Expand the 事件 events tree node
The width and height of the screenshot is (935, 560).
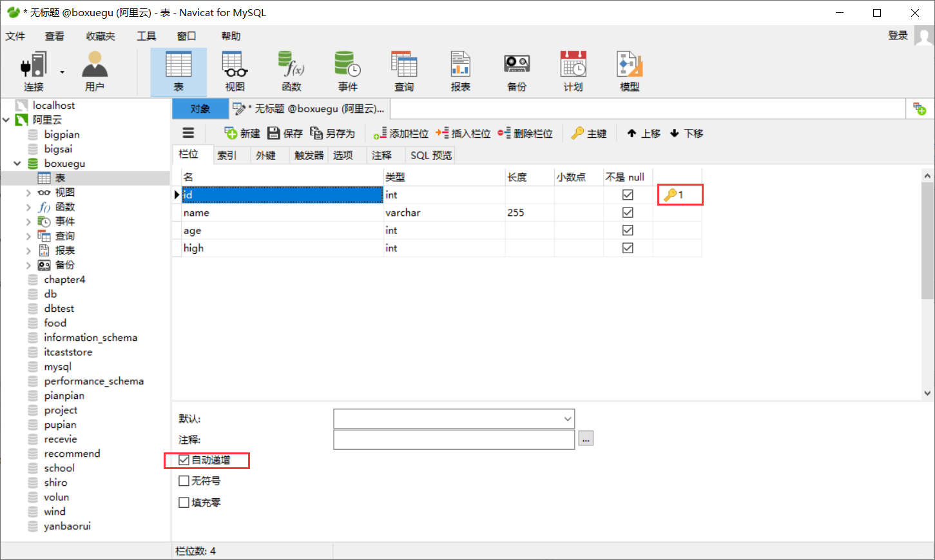pyautogui.click(x=28, y=222)
